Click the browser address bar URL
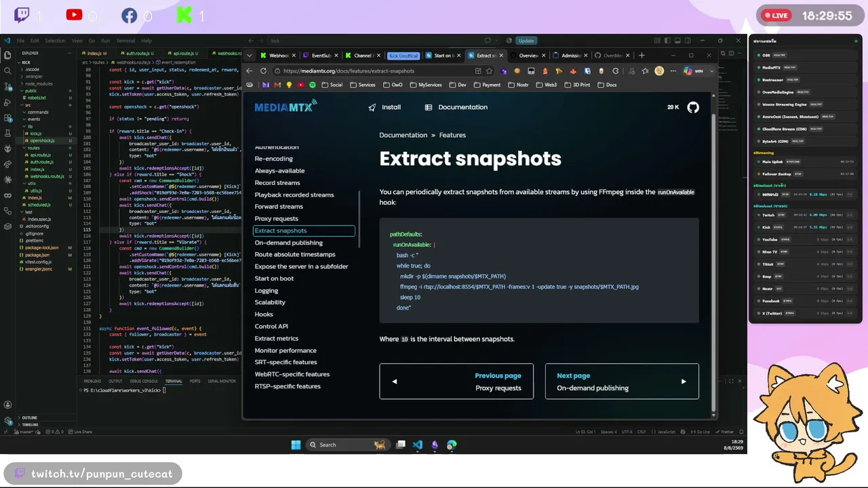 (349, 70)
